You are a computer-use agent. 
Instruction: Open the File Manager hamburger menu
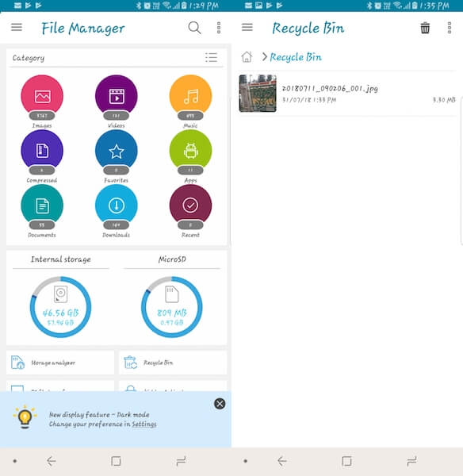tap(17, 28)
